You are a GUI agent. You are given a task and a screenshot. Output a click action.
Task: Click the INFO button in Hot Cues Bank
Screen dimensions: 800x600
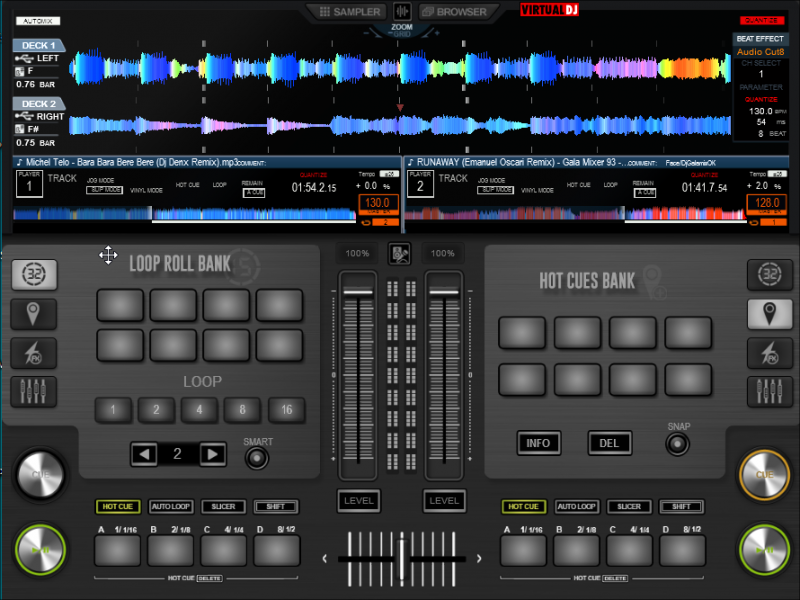click(x=538, y=443)
